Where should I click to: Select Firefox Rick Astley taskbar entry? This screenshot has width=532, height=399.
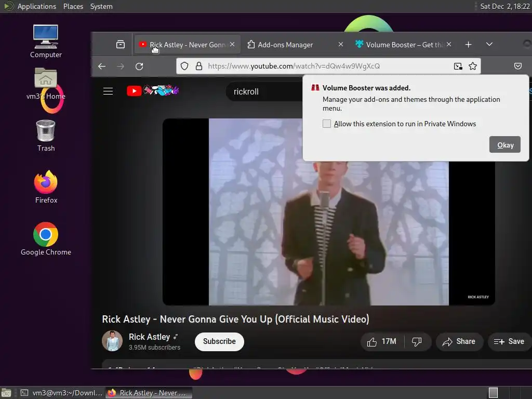(x=149, y=393)
